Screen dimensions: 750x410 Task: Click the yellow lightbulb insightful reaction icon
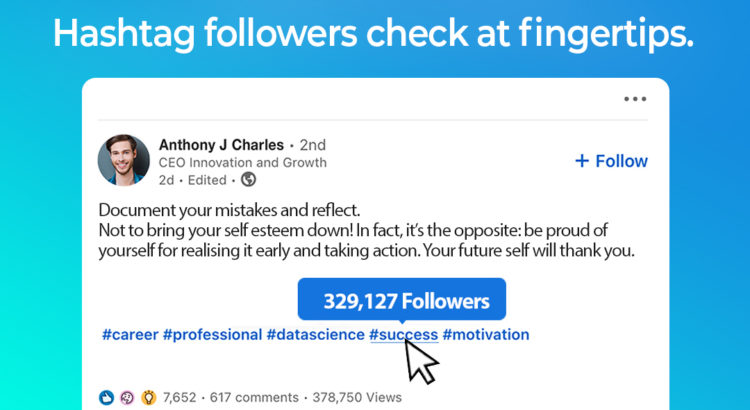[148, 397]
